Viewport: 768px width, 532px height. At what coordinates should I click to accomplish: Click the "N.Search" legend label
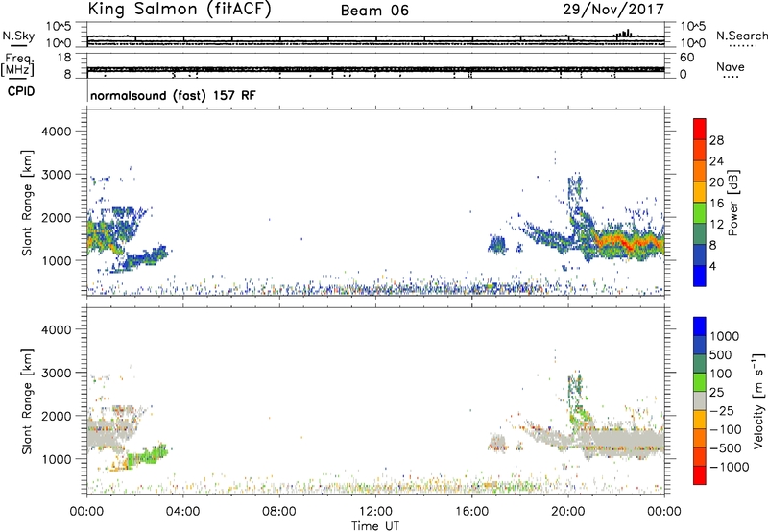coord(742,36)
